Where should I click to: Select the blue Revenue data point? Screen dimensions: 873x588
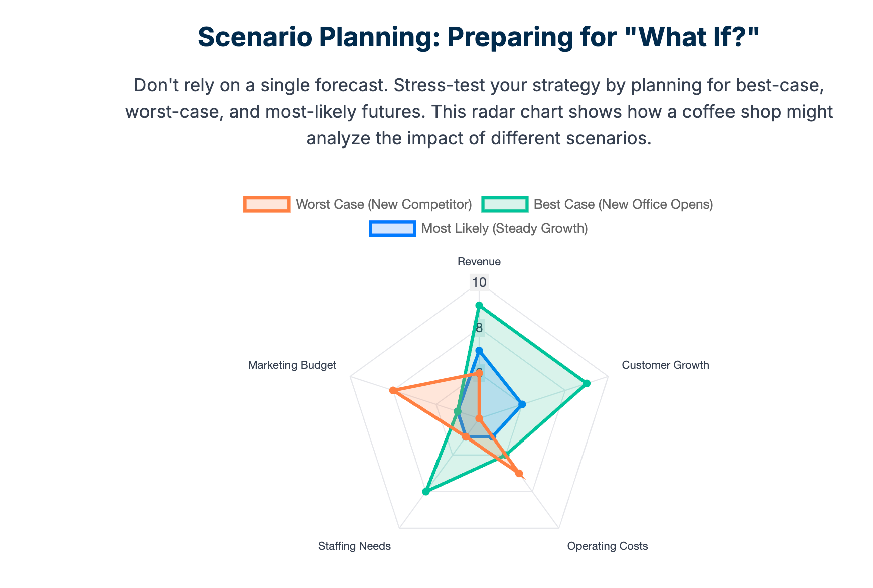coord(479,350)
